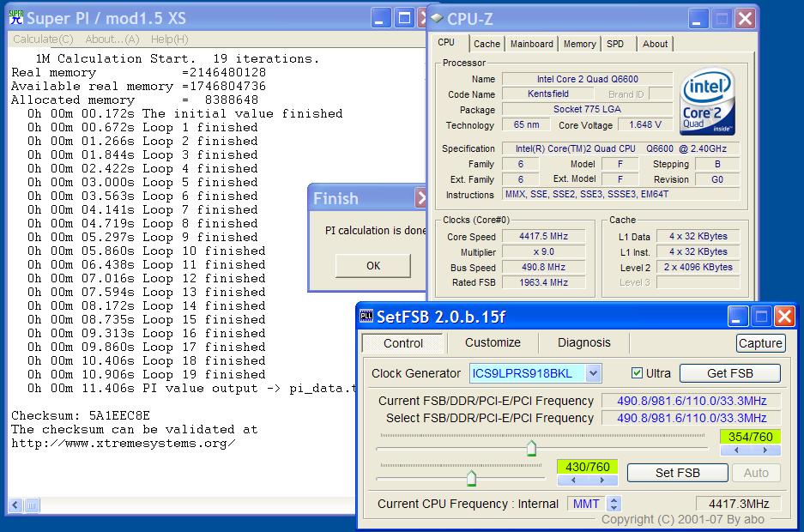
Task: Click the Package Socket 775 LGA value
Action: point(587,109)
